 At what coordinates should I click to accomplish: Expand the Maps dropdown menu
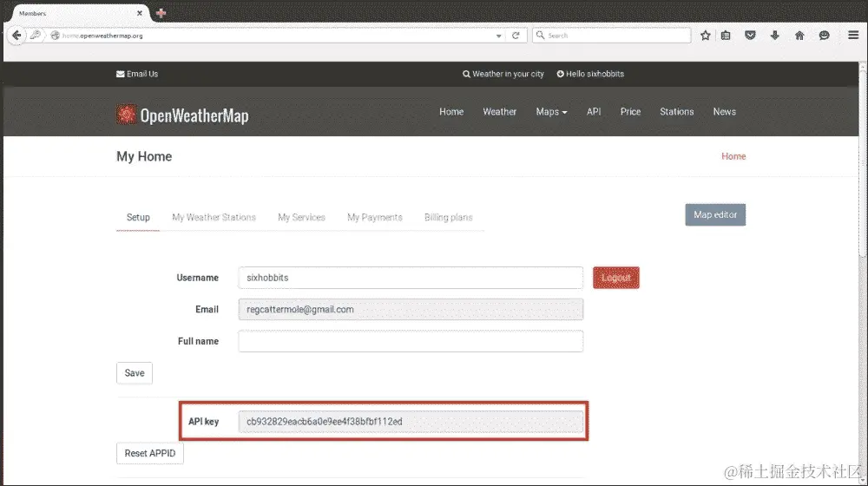551,112
